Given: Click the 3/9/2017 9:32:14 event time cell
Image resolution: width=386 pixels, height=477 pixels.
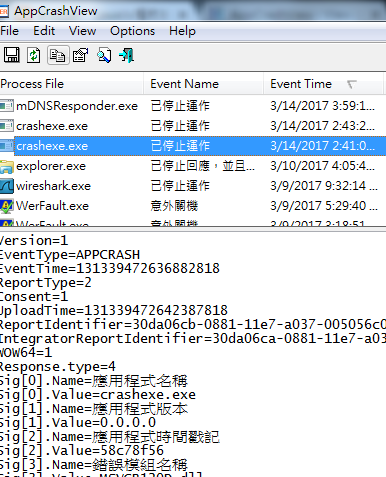Looking at the screenshot, I should 324,186.
